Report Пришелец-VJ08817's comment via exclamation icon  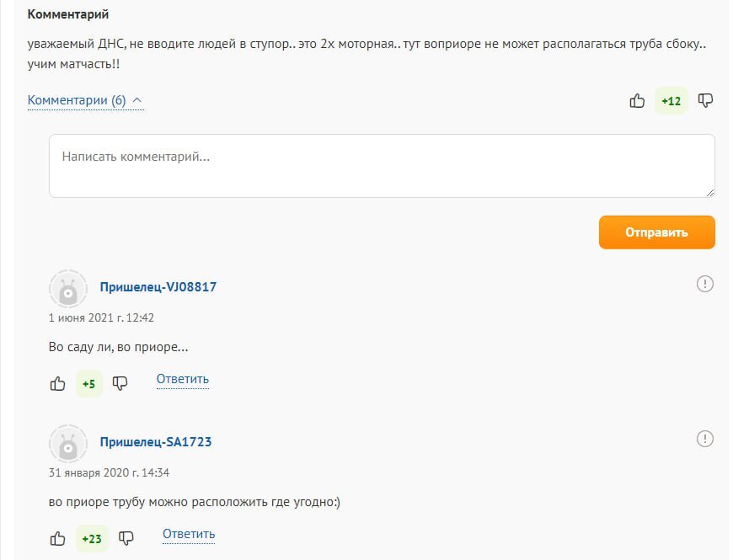[x=705, y=284]
